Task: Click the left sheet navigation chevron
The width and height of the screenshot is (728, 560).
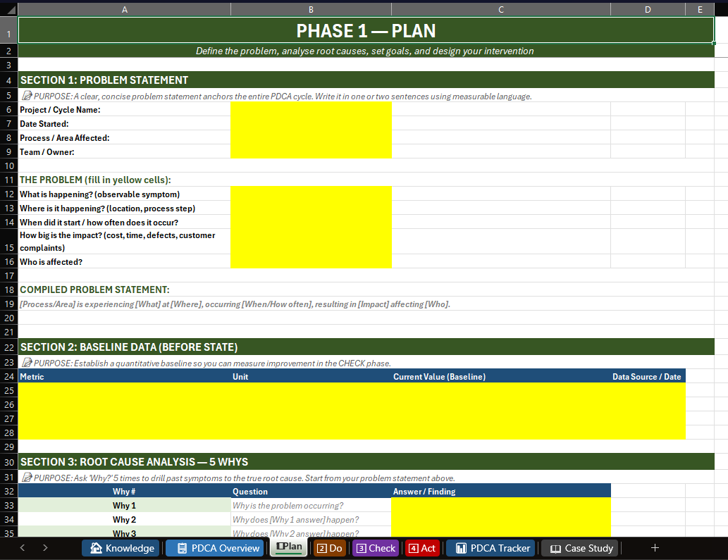Action: [21, 548]
